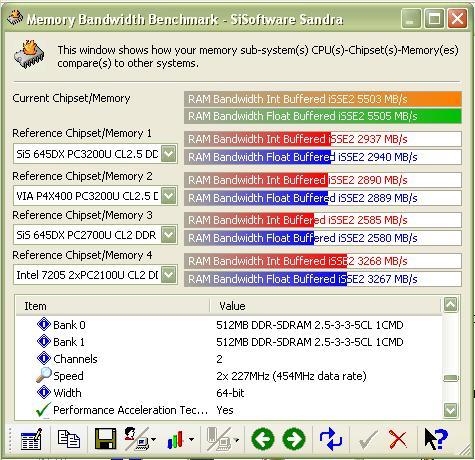This screenshot has width=475, height=460.
Task: Click the report table icon in the toolbar
Action: 31,439
